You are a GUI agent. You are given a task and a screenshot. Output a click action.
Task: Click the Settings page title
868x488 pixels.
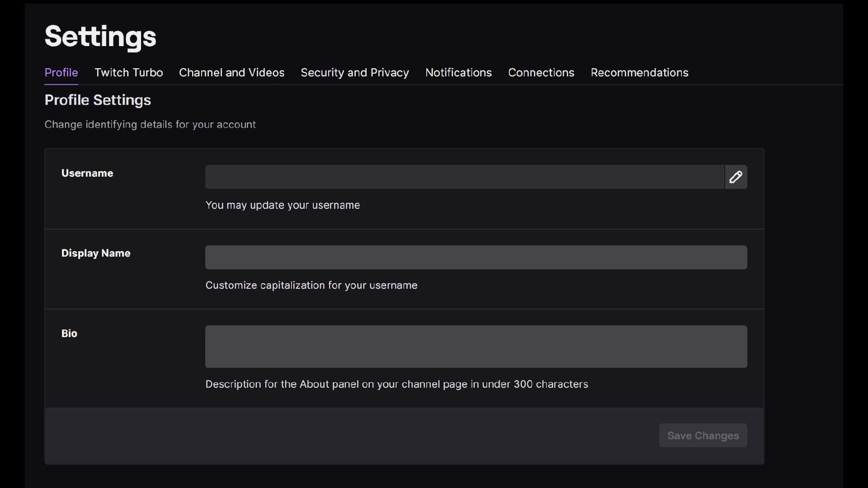click(100, 36)
